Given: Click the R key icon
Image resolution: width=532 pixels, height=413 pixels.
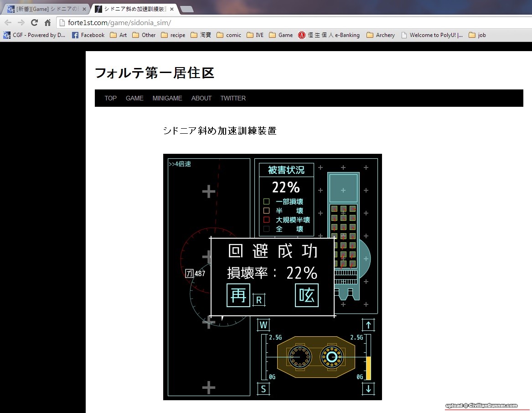Looking at the screenshot, I should [x=259, y=300].
